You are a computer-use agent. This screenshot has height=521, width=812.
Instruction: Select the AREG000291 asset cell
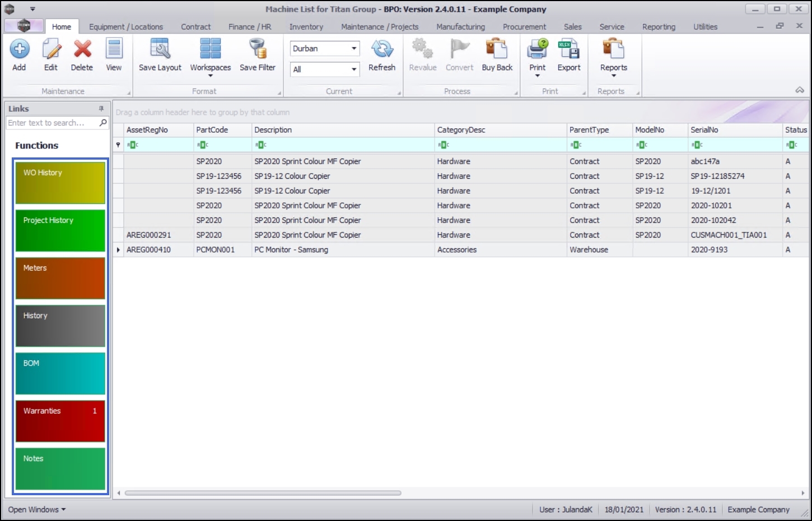pos(159,235)
